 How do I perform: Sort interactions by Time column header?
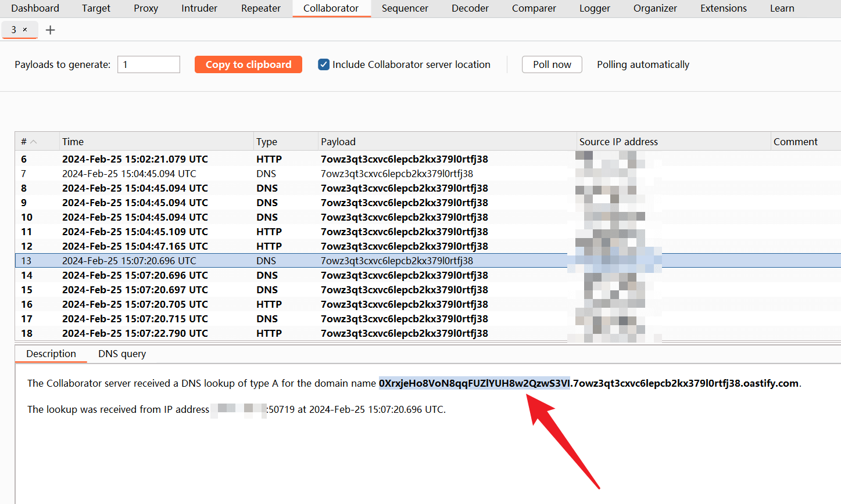pos(73,142)
